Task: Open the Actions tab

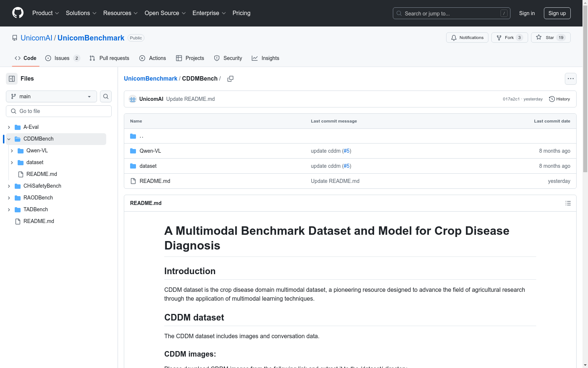Action: 153,58
